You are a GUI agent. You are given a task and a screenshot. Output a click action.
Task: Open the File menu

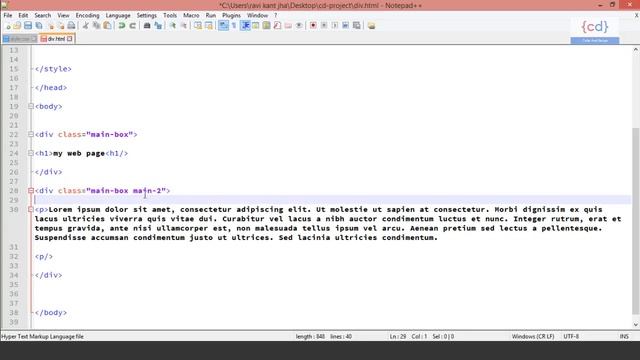point(8,15)
